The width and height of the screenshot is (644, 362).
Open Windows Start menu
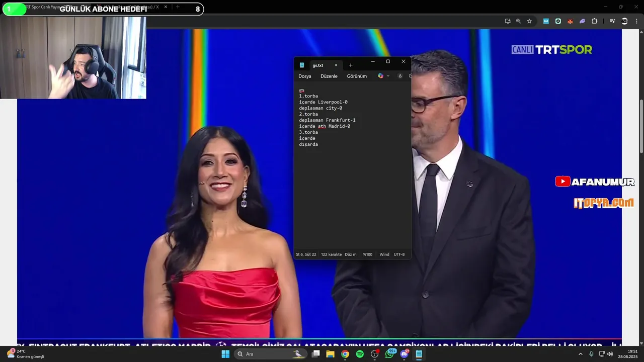225,354
